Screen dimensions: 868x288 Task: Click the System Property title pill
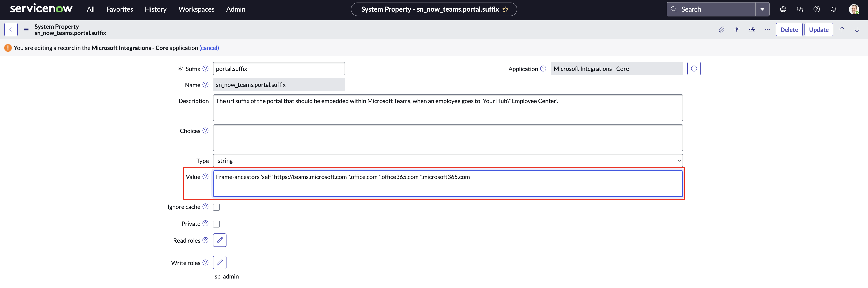tap(434, 9)
